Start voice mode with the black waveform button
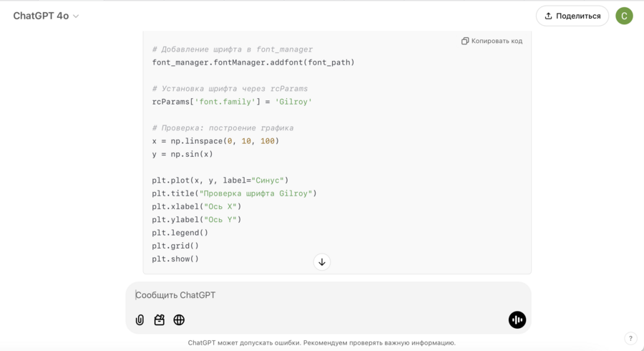 (517, 320)
